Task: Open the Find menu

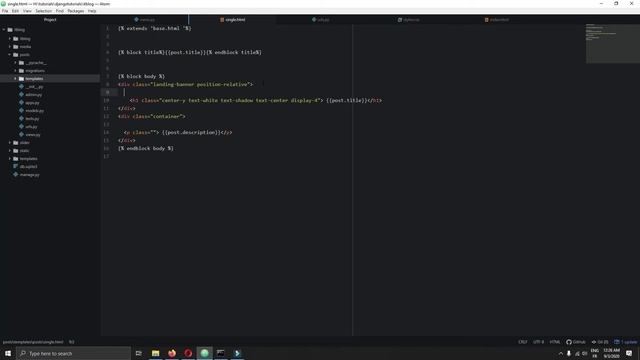Action: point(60,11)
